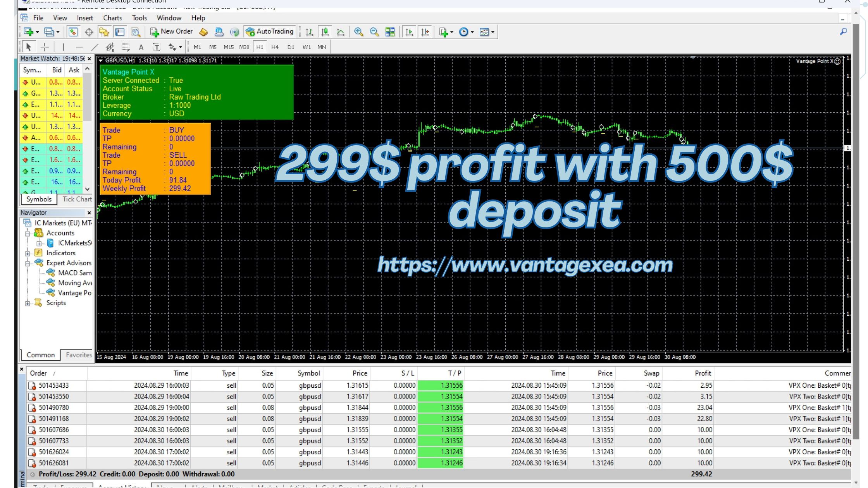Toggle the chart auto scroll
Viewport: 868px width, 488px height.
(x=409, y=32)
